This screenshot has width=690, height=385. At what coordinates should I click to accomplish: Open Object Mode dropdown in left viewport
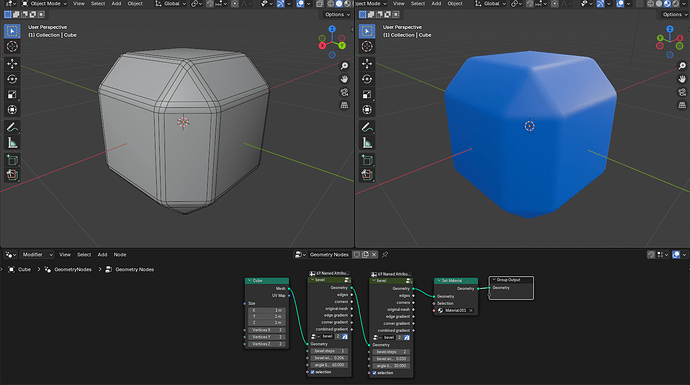[44, 4]
